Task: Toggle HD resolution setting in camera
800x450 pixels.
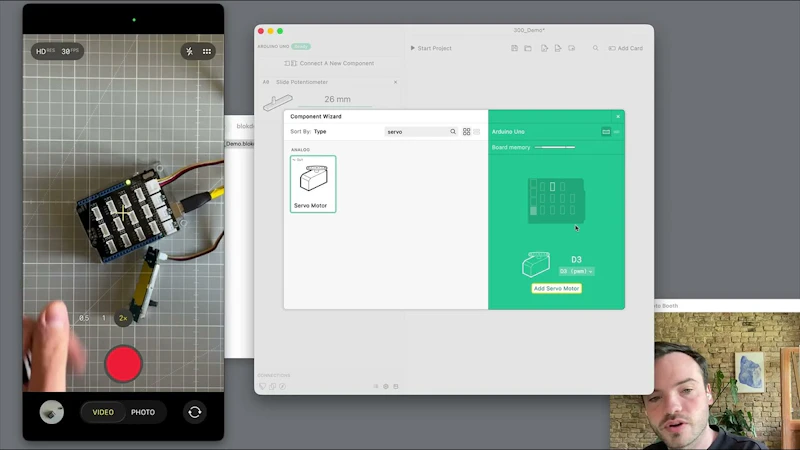Action: [44, 51]
